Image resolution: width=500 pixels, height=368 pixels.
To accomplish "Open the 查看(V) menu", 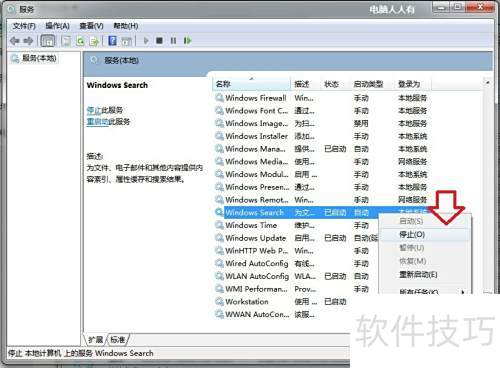I will point(92,26).
